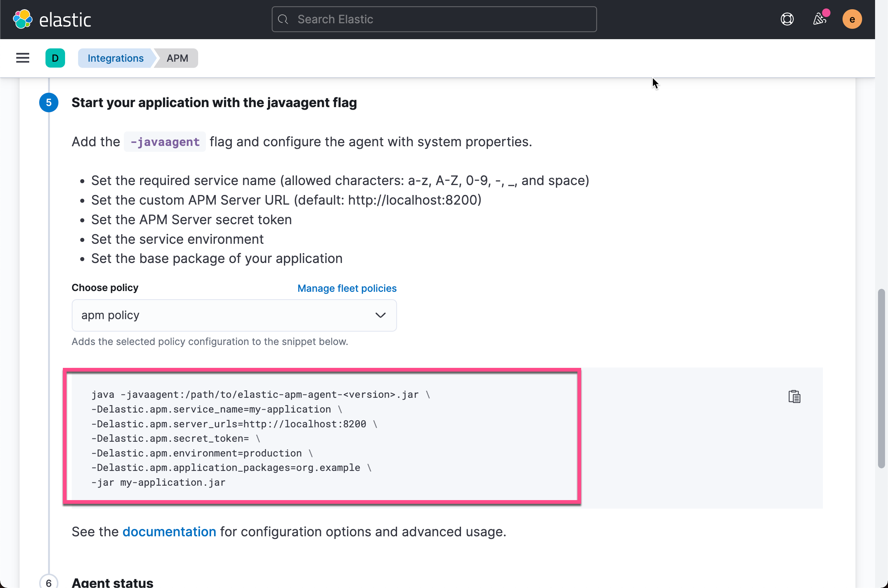Open the user account menu avatar 'e'

[x=852, y=19]
